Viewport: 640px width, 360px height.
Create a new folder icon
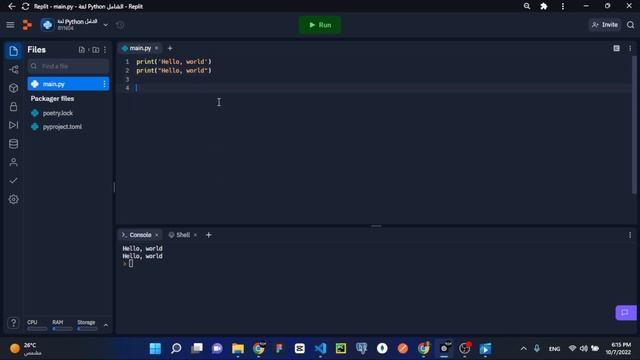tap(96, 50)
